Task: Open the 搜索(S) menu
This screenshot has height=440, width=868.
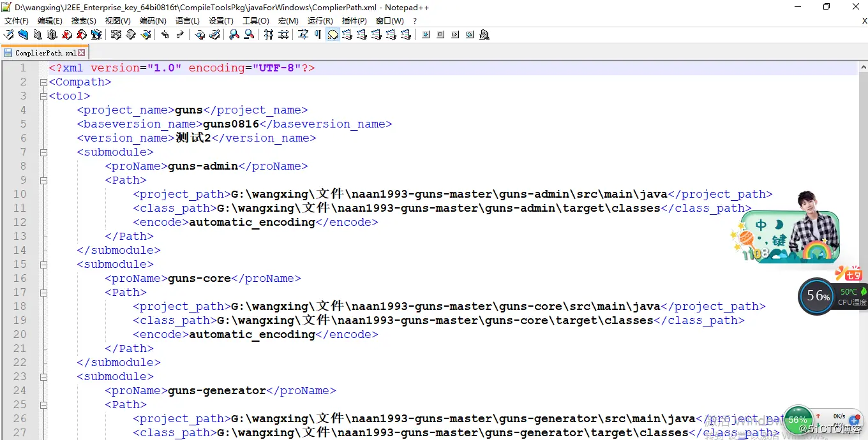Action: 84,20
